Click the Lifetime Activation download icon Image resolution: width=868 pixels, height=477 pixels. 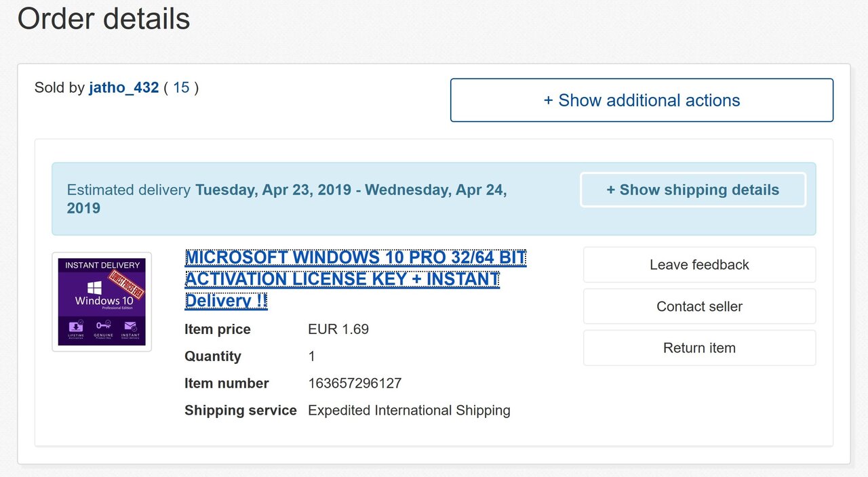pyautogui.click(x=75, y=326)
